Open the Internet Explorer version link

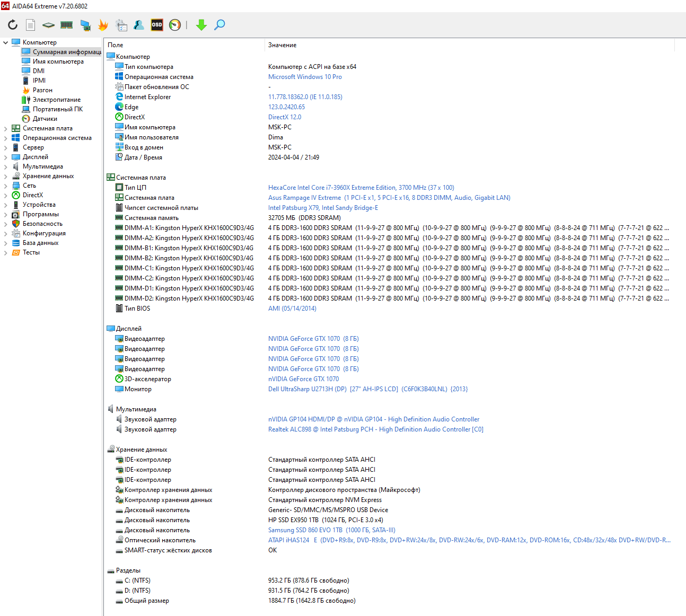pos(305,97)
